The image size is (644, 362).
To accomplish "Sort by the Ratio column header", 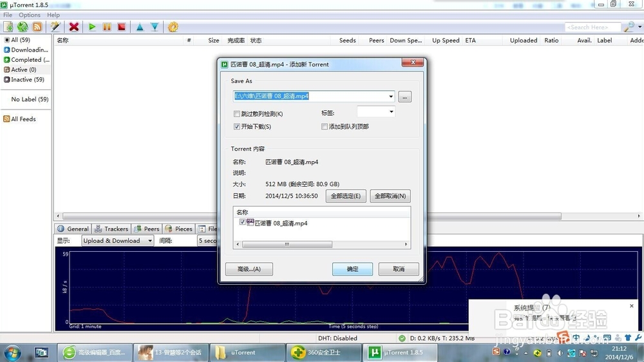I will pyautogui.click(x=551, y=41).
